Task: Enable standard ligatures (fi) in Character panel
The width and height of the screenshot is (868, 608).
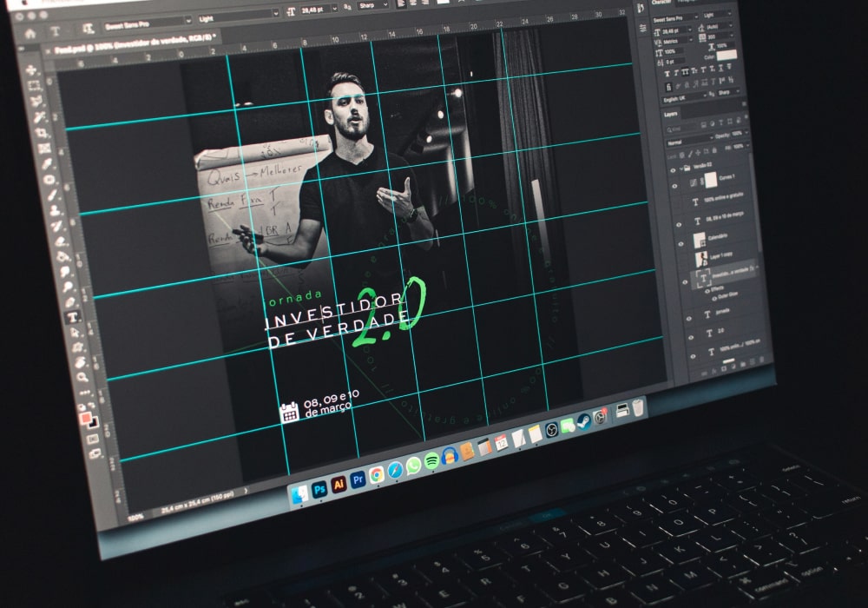Action: pyautogui.click(x=668, y=87)
